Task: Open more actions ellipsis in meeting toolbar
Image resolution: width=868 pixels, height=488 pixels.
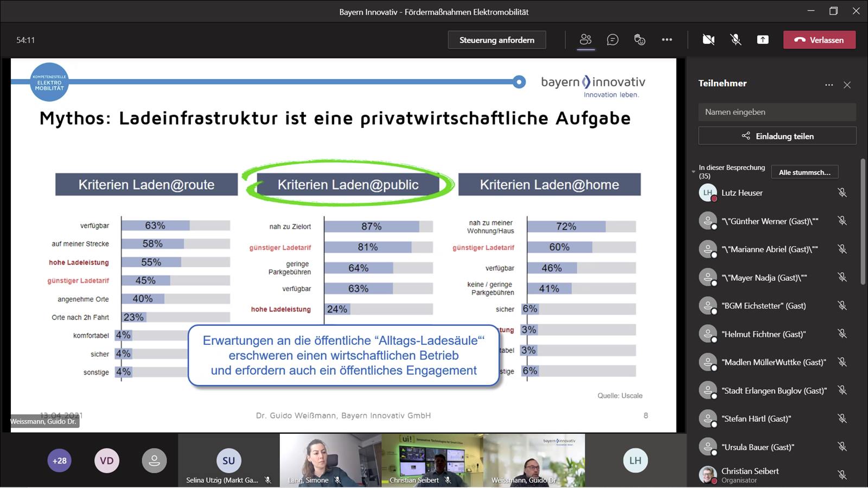Action: point(667,40)
